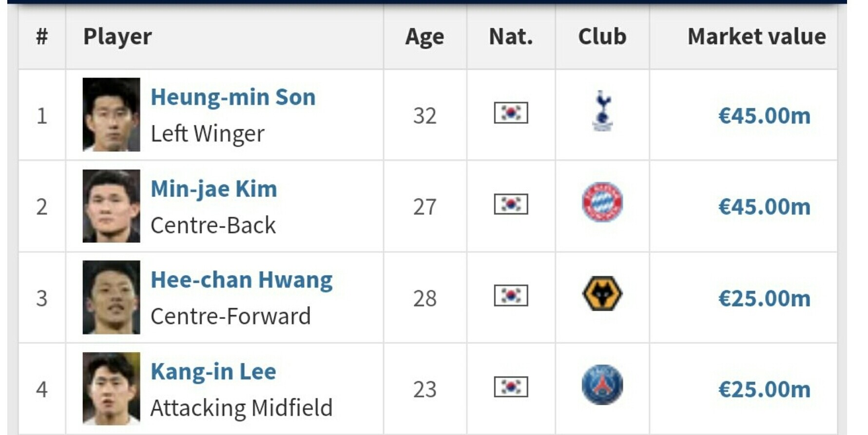Open Heung-min Son's €45.00m market value
868x435 pixels.
coord(764,116)
